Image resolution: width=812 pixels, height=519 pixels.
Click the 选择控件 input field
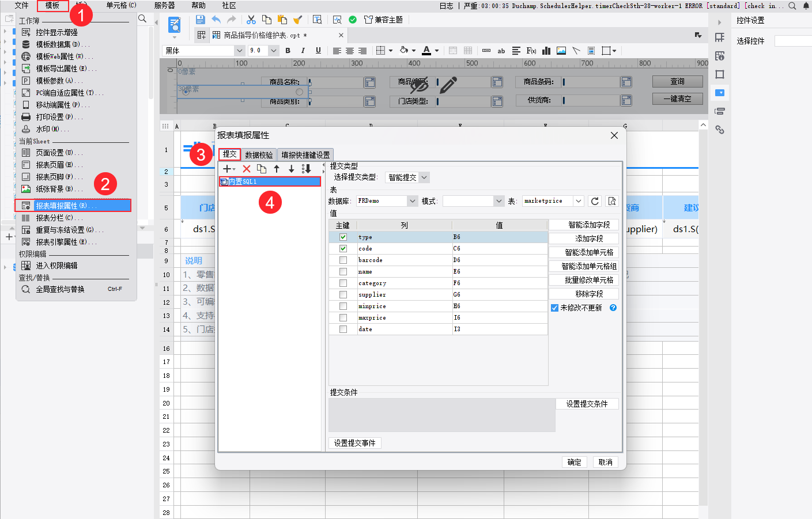[793, 41]
